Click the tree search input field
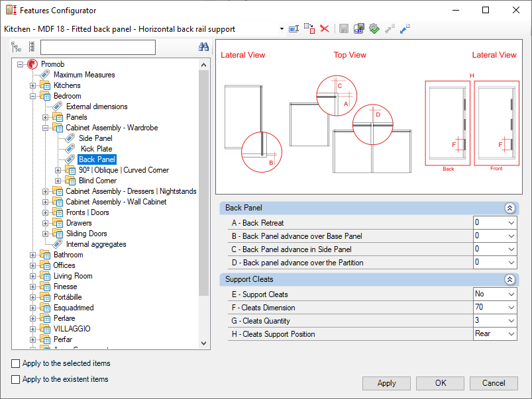 (98, 47)
